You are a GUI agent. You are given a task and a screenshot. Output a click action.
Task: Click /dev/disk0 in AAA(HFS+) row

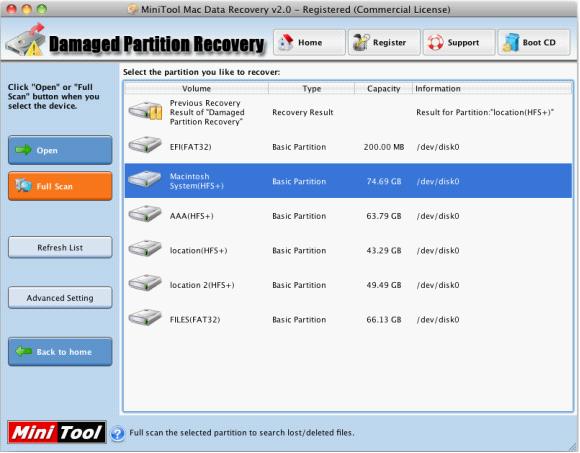tap(438, 216)
